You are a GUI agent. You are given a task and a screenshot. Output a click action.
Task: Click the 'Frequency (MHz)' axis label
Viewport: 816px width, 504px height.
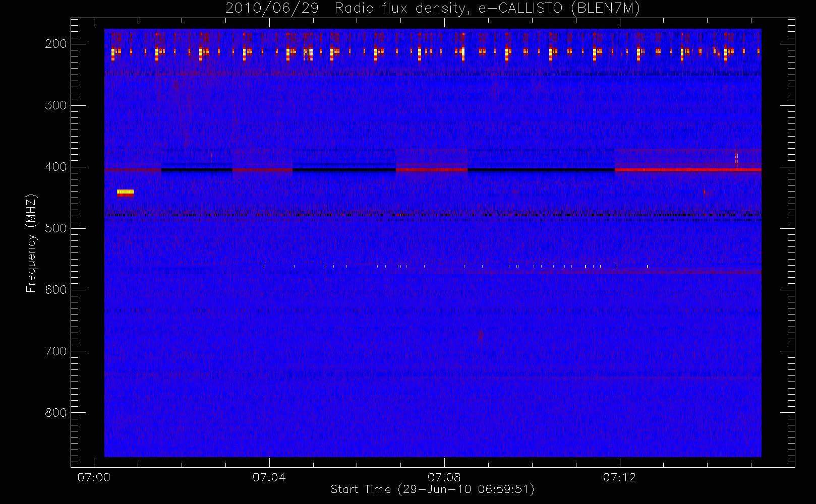31,243
